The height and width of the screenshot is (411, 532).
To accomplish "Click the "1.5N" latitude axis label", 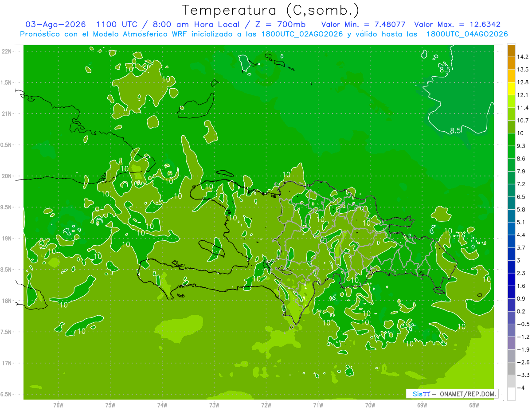I will pos(7,82).
